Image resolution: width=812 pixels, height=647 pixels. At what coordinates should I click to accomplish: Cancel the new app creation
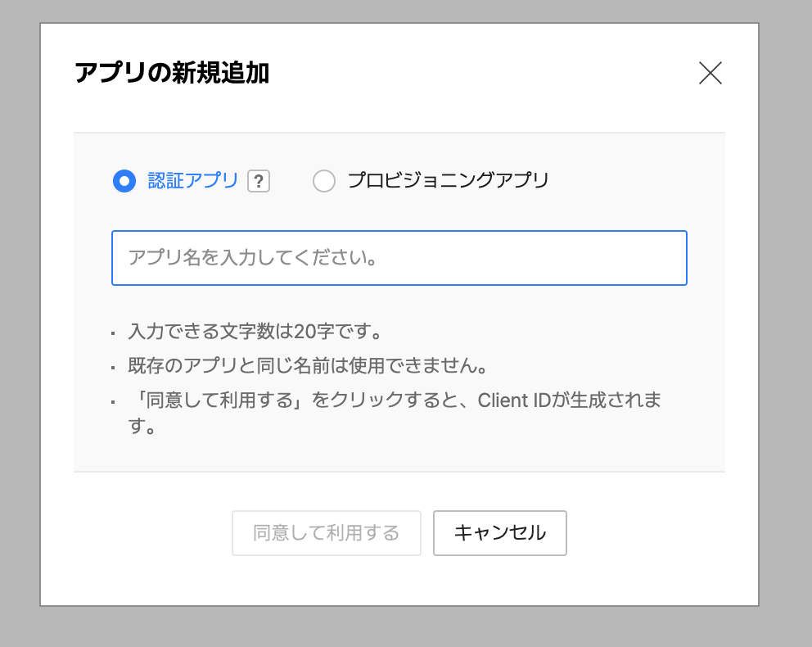(x=499, y=533)
